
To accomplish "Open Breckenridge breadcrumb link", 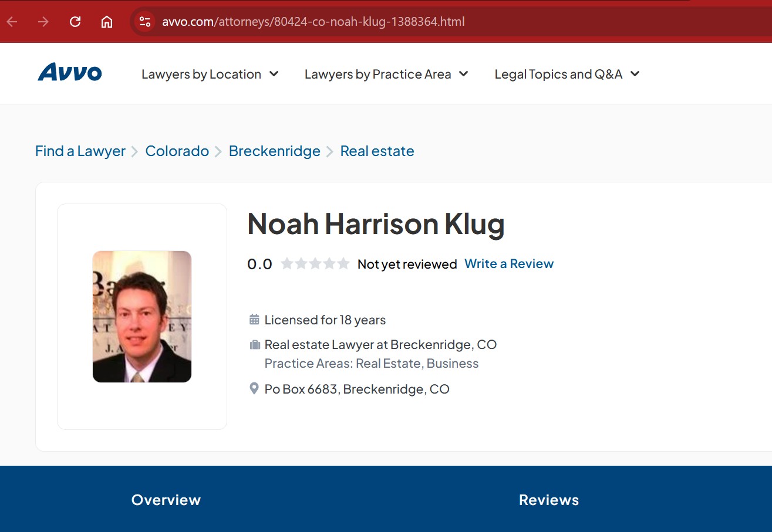I will 274,151.
